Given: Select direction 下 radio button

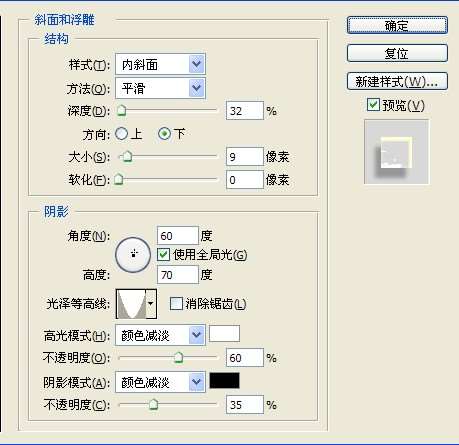Looking at the screenshot, I should 164,134.
